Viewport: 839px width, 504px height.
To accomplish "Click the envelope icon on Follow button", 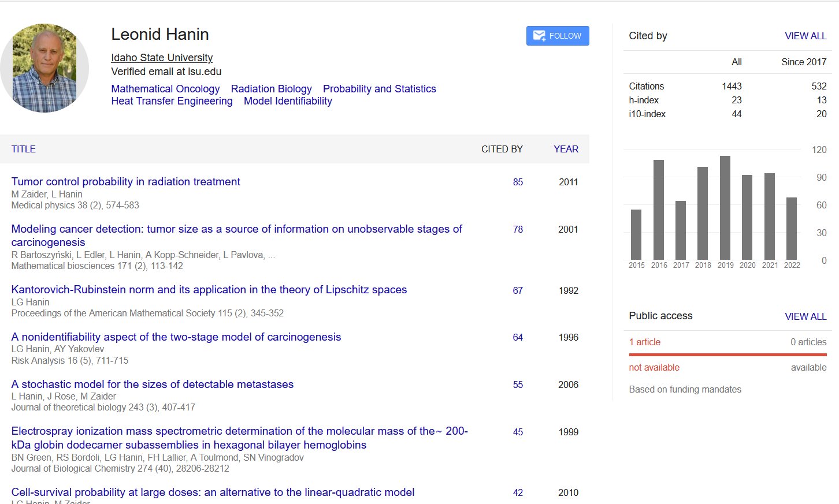I will tap(539, 36).
